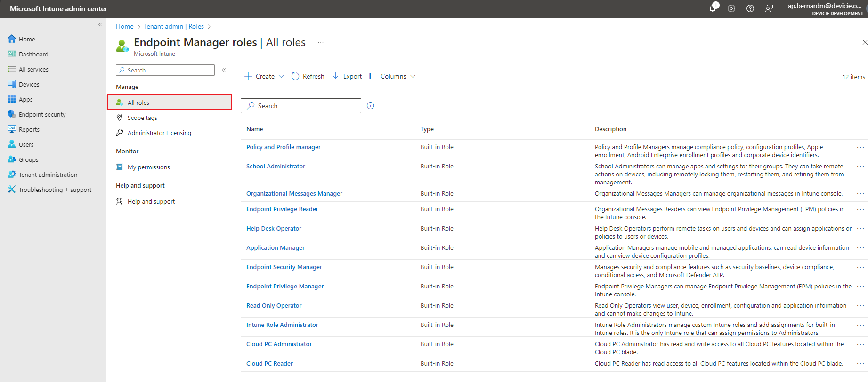
Task: Open the feedback icon in header
Action: click(x=769, y=8)
